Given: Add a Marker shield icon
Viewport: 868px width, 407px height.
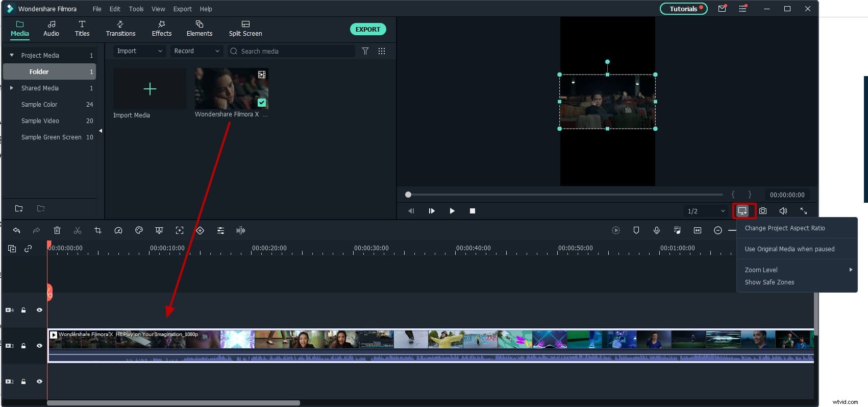Looking at the screenshot, I should coord(636,230).
